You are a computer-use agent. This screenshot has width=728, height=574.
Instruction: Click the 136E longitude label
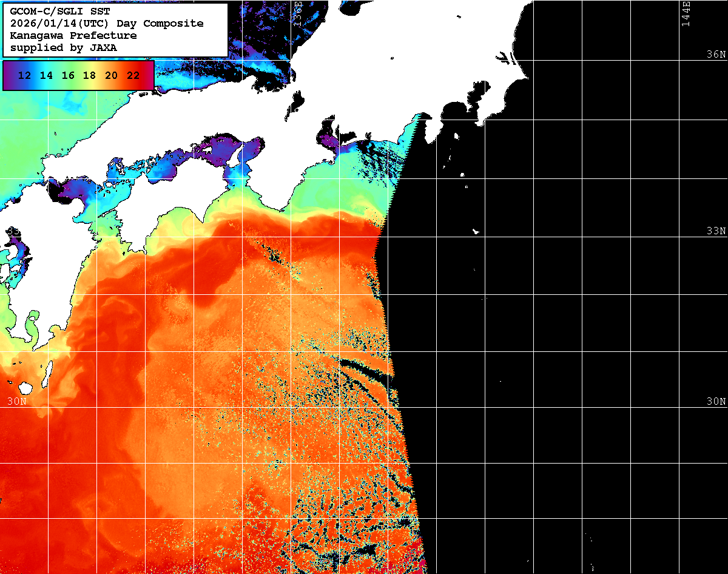(298, 13)
